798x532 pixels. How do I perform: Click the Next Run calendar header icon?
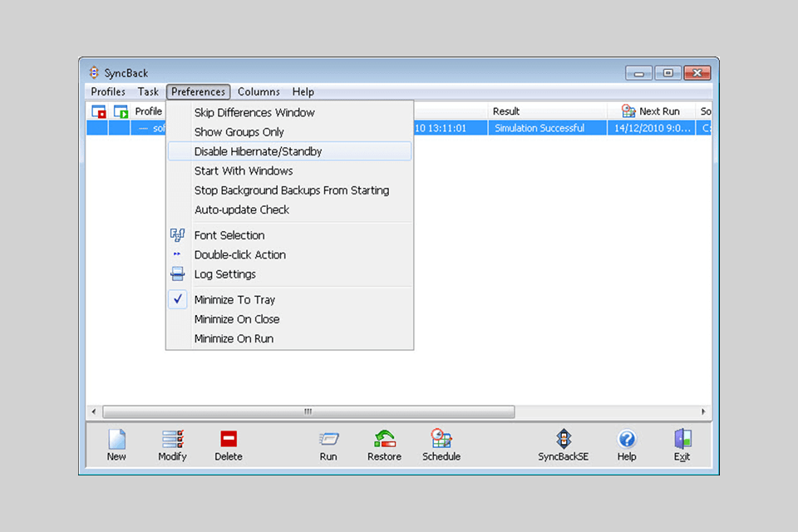[x=628, y=111]
